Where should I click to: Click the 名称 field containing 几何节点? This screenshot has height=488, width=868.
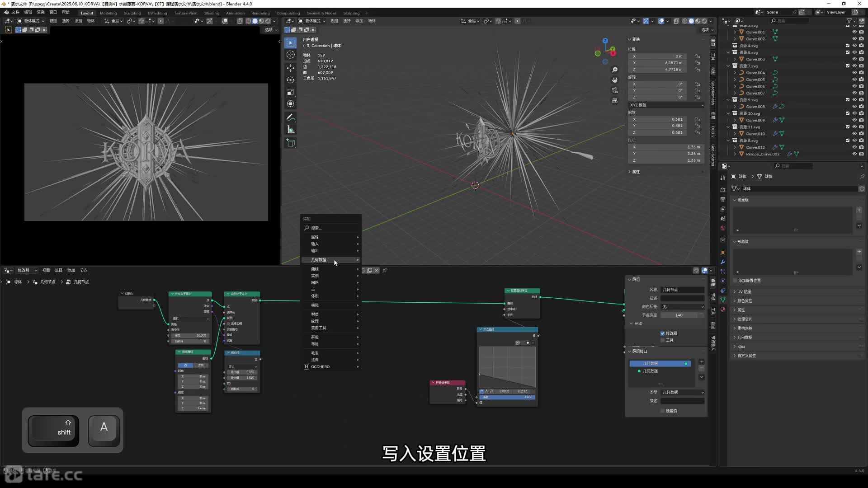pyautogui.click(x=683, y=290)
